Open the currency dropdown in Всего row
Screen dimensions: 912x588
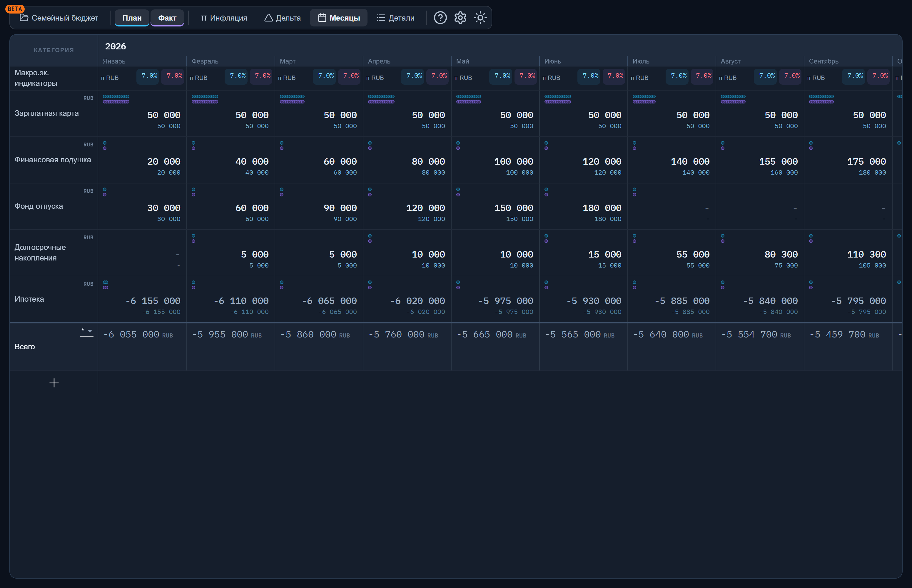[x=87, y=331]
